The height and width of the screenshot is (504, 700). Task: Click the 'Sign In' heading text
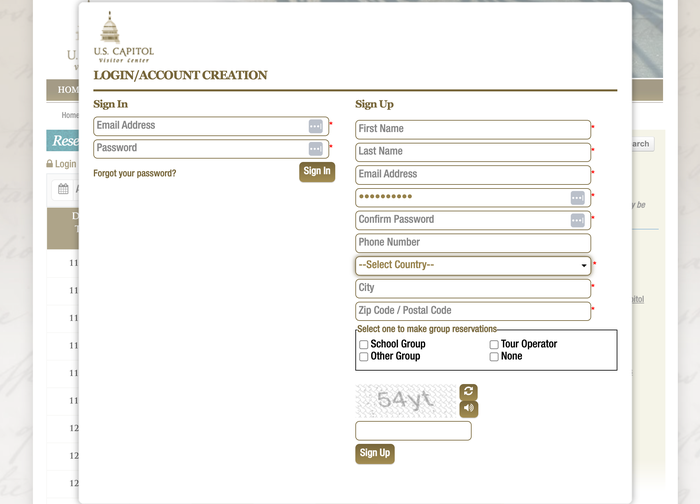tap(110, 104)
